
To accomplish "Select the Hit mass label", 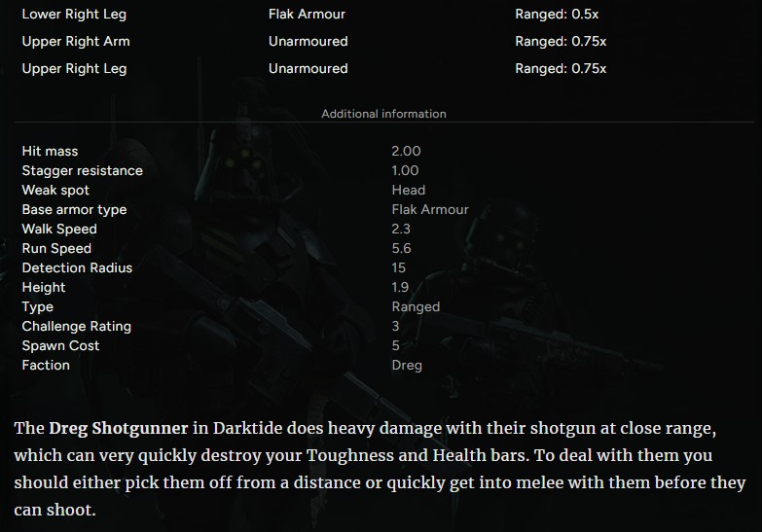I will [x=50, y=151].
